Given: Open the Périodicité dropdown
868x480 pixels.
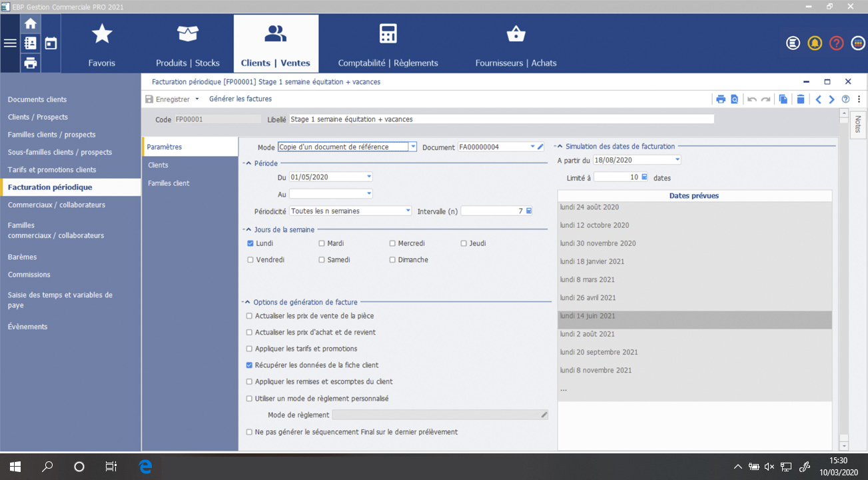Looking at the screenshot, I should point(408,211).
